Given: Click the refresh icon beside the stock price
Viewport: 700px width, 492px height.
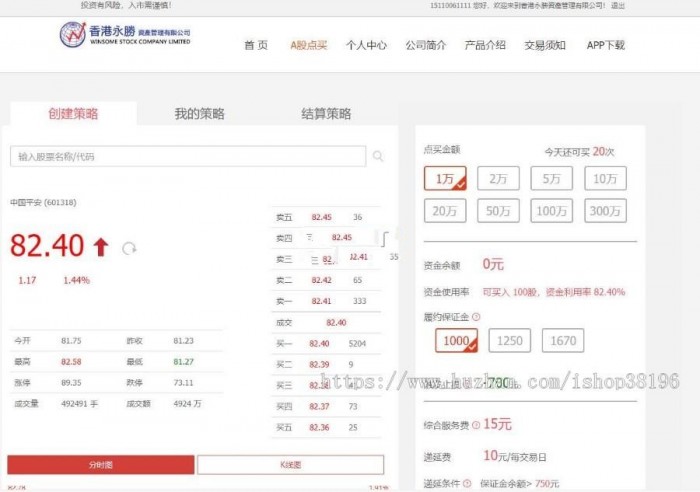Looking at the screenshot, I should 129,248.
